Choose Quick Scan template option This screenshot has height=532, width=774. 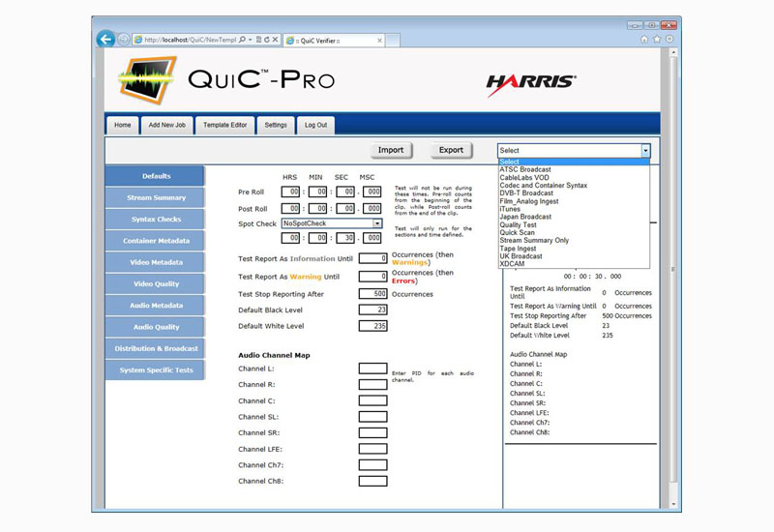tap(574, 232)
